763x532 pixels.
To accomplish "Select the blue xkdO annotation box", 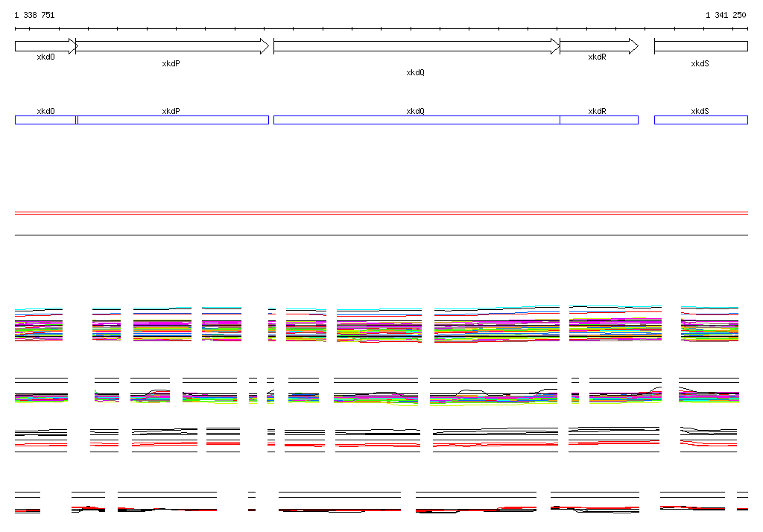I will 46,120.
